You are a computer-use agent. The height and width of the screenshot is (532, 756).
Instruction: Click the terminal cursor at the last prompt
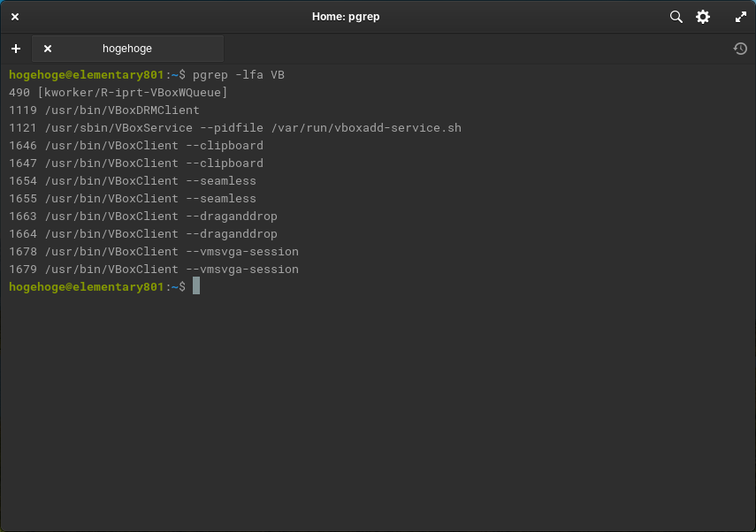click(x=196, y=286)
